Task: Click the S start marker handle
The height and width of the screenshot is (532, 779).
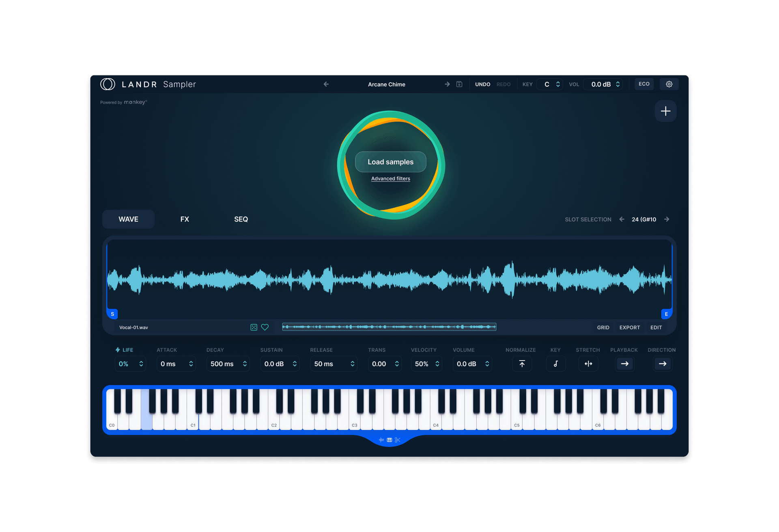Action: [112, 314]
